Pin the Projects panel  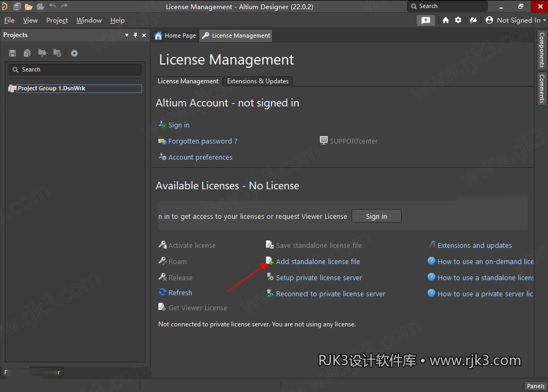pyautogui.click(x=135, y=35)
